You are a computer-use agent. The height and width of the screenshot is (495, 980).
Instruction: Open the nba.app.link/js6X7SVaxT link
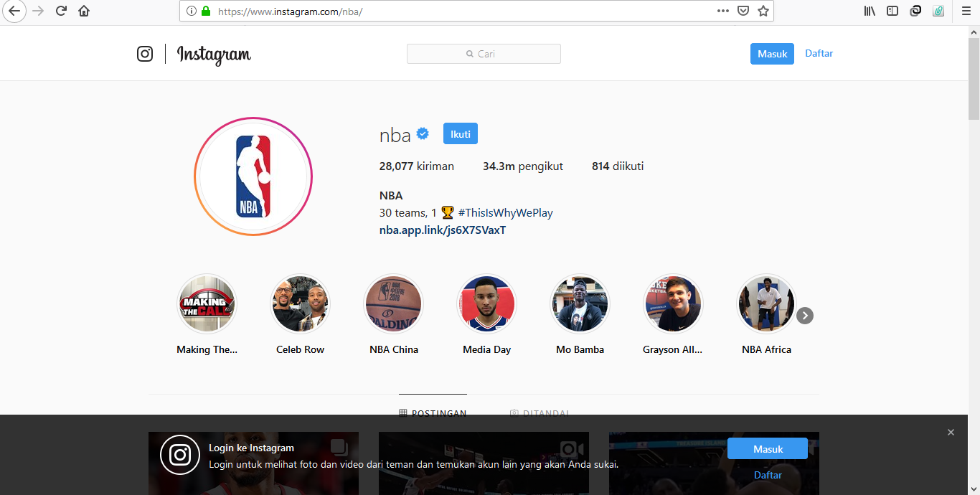tap(443, 230)
